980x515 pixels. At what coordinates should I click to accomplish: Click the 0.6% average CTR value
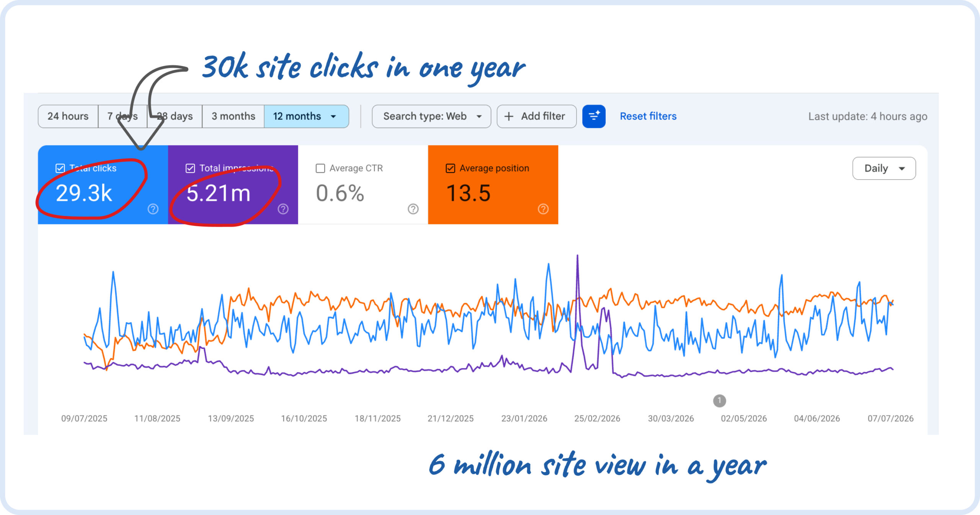point(340,193)
